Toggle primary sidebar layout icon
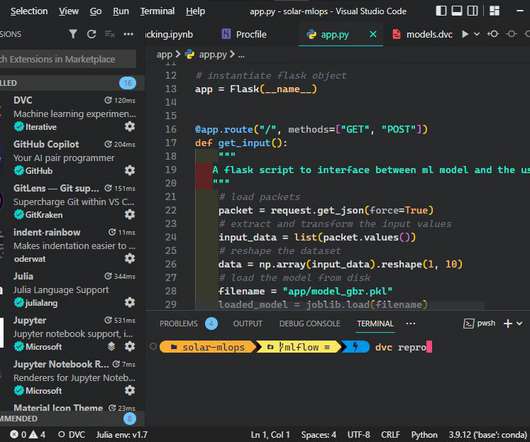This screenshot has height=442, width=530. pos(441,11)
